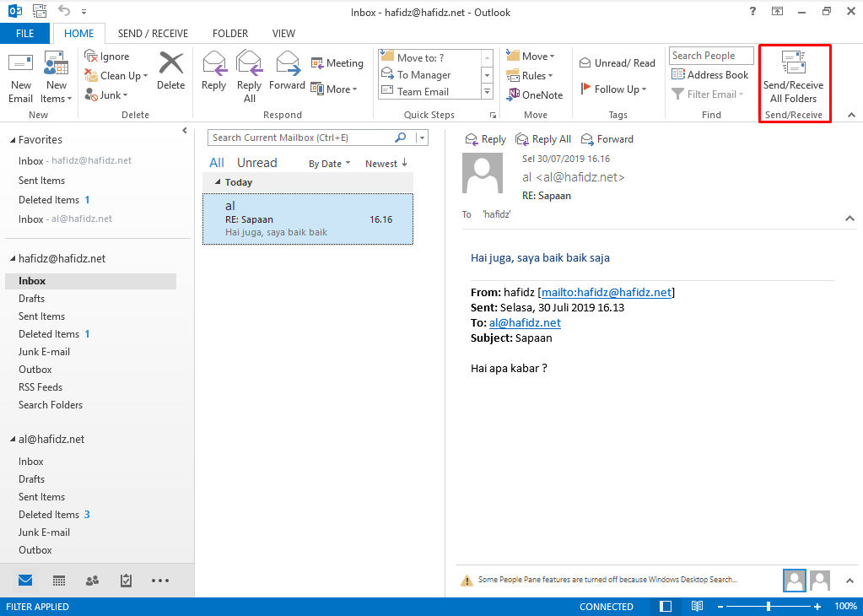Click Forward in the reading pane
The image size is (863, 616).
click(607, 139)
